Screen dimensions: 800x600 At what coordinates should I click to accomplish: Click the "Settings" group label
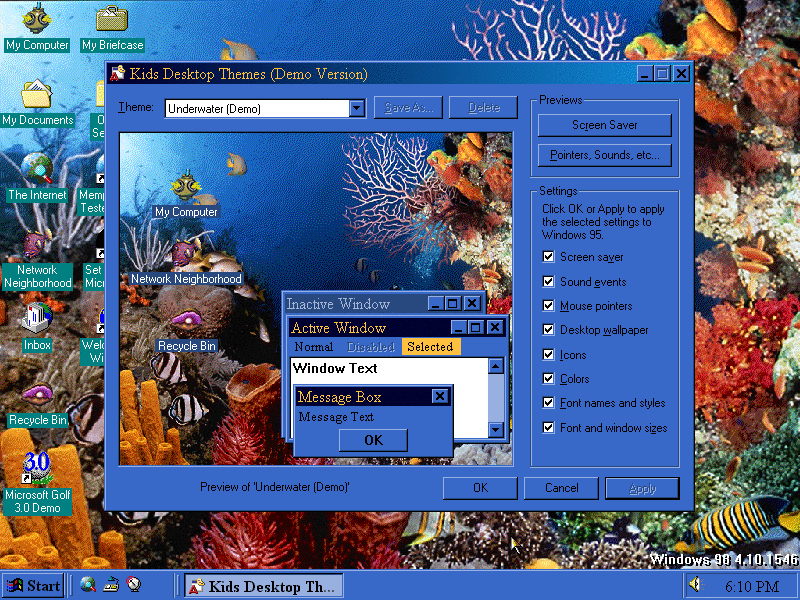tap(558, 191)
